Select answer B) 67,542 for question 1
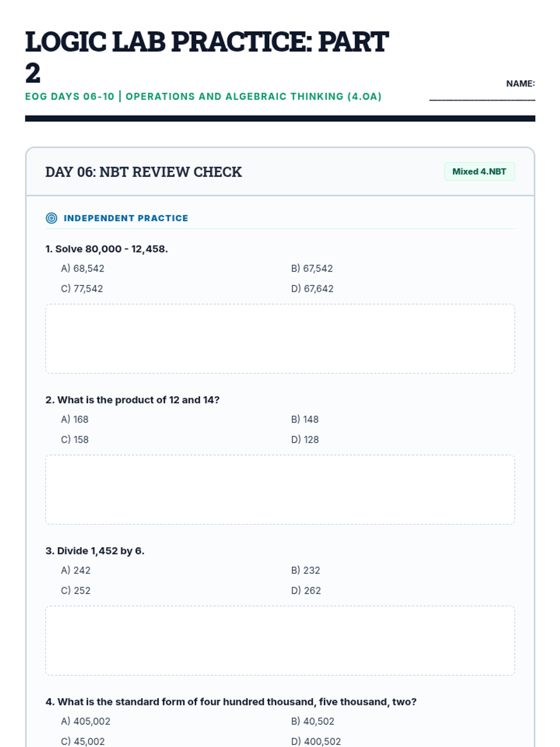The image size is (560, 747). coord(312,268)
